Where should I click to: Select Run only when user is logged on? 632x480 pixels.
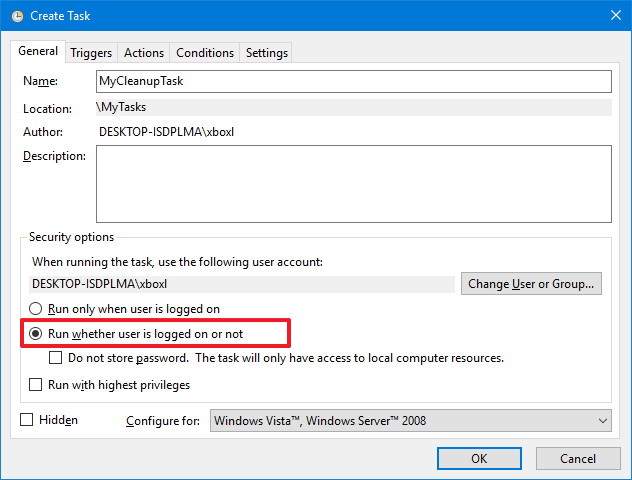(x=37, y=310)
